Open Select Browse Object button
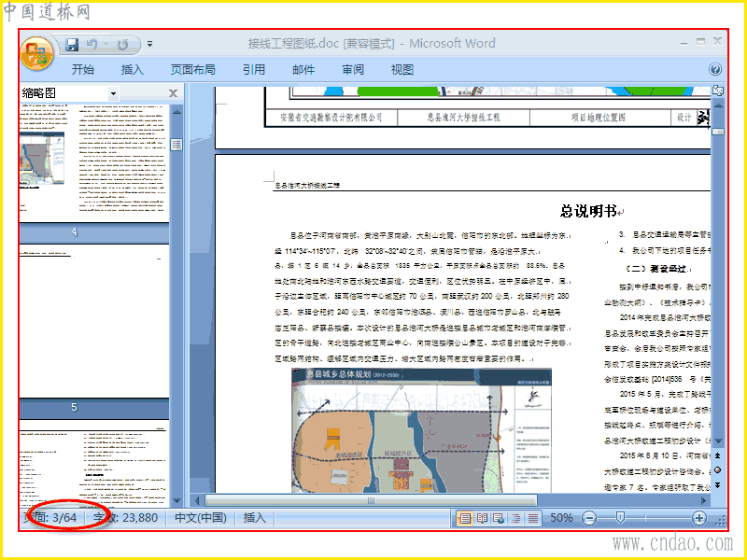Screen dimensions: 747x560 (718, 470)
